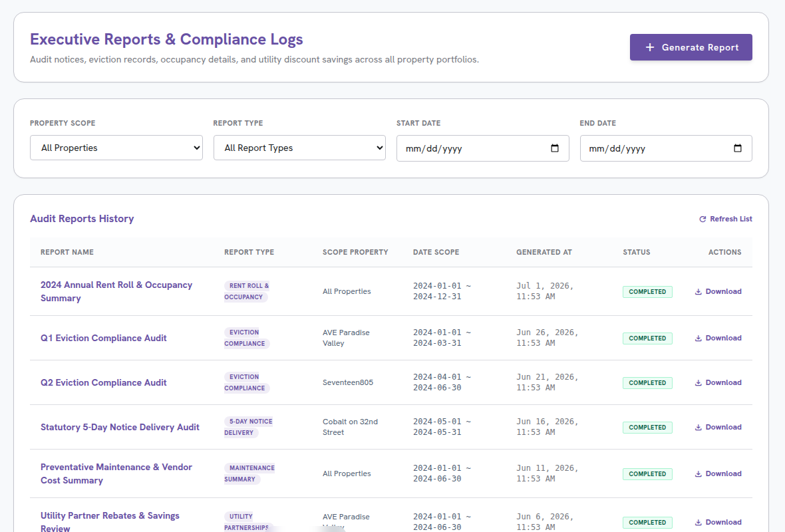Viewport: 785px width, 532px height.
Task: Click the Scope Property column header
Action: click(x=355, y=252)
